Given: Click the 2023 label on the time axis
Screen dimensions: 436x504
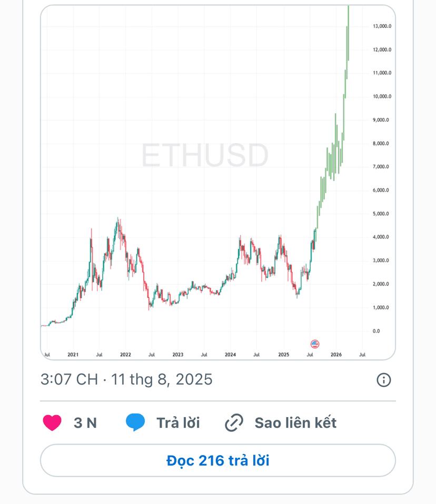Looking at the screenshot, I should [x=177, y=355].
